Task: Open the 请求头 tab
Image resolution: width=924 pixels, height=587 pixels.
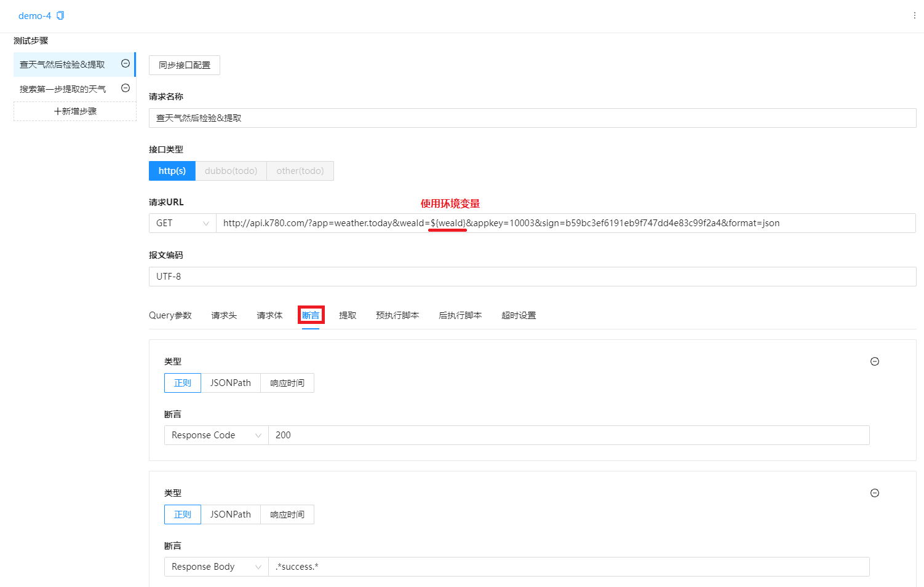Action: click(x=224, y=315)
